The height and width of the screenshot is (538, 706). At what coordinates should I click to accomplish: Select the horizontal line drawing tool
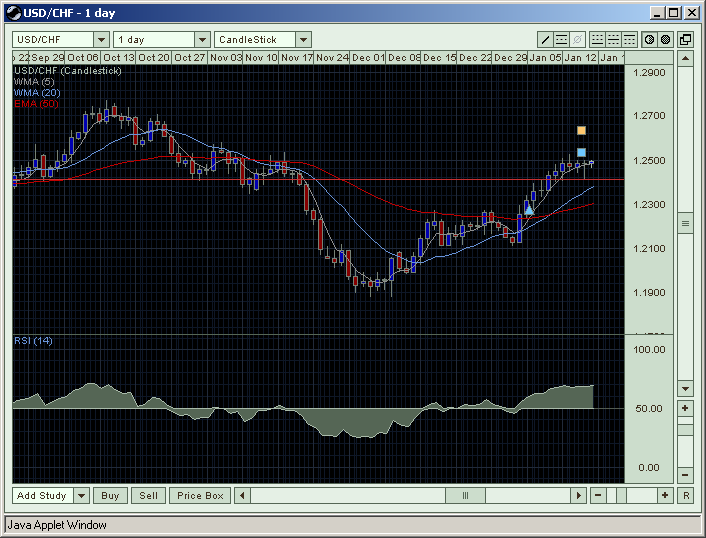[x=560, y=40]
